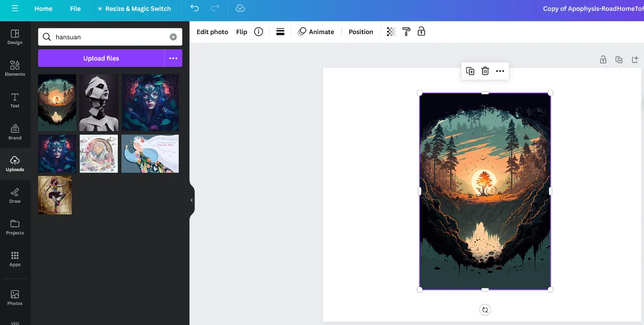This screenshot has height=325, width=644.
Task: Open border style lines icon
Action: (280, 32)
